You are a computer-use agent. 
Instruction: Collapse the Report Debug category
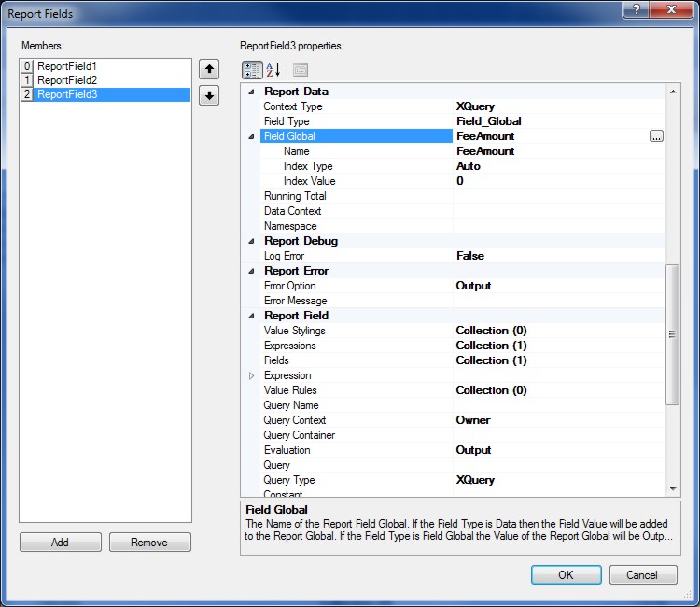[x=250, y=241]
